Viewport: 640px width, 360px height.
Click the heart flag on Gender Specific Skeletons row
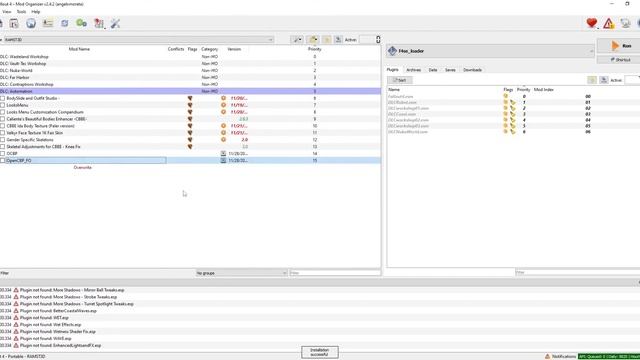(x=190, y=140)
